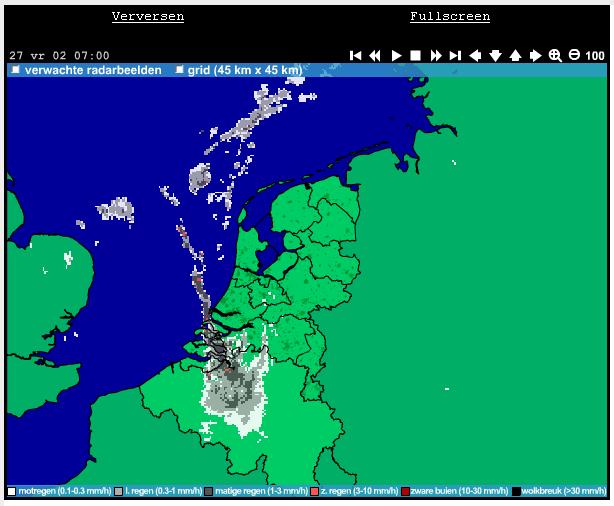The width and height of the screenshot is (614, 506).
Task: Click the matige regen (1-3 mm/h) legend text
Action: click(262, 491)
